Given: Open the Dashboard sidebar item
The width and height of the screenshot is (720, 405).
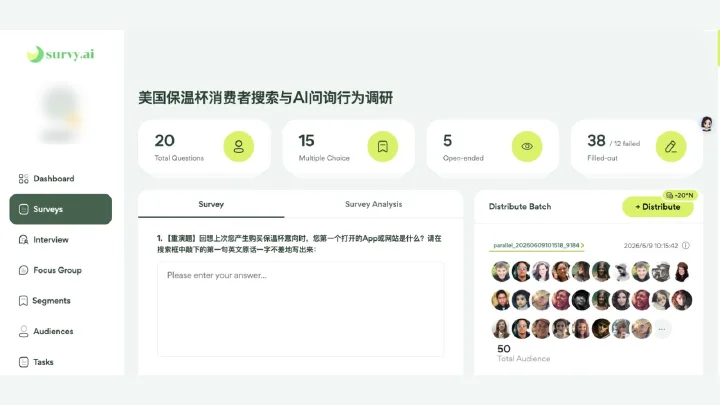Looking at the screenshot, I should pyautogui.click(x=46, y=179).
